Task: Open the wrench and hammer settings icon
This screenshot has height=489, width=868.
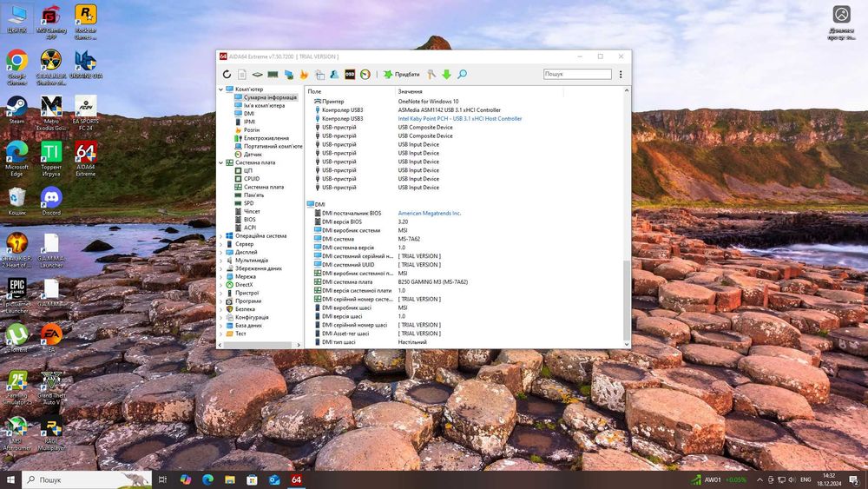Action: coord(431,75)
